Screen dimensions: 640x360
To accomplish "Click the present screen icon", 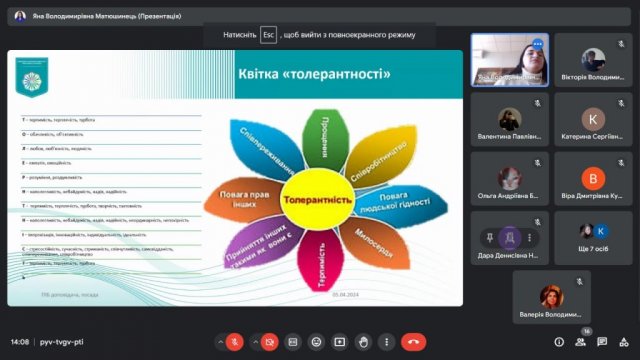I will click(340, 342).
